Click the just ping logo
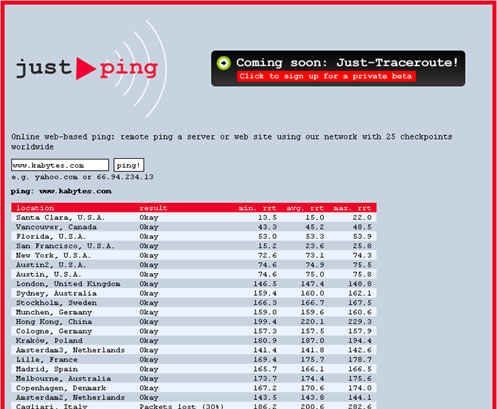This screenshot has width=497, height=409. (91, 68)
